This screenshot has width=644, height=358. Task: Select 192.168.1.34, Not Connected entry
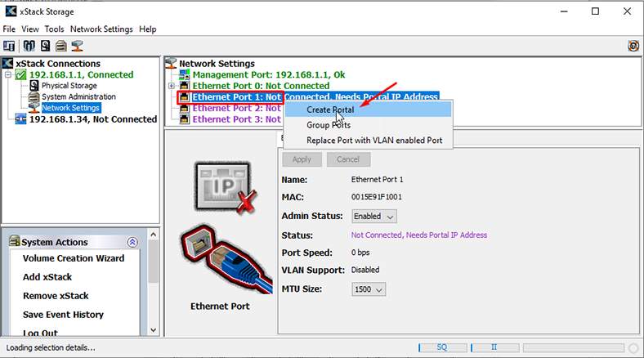click(93, 119)
